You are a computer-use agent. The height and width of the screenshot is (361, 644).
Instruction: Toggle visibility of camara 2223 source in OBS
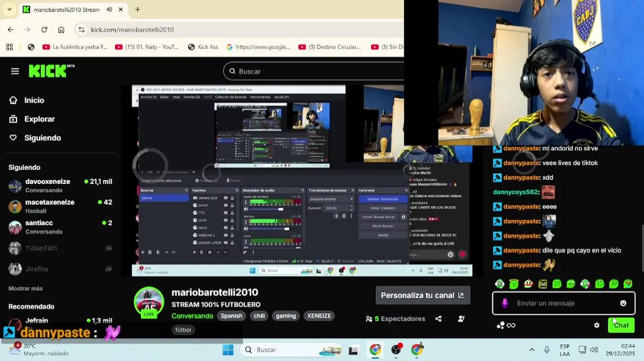pyautogui.click(x=226, y=198)
